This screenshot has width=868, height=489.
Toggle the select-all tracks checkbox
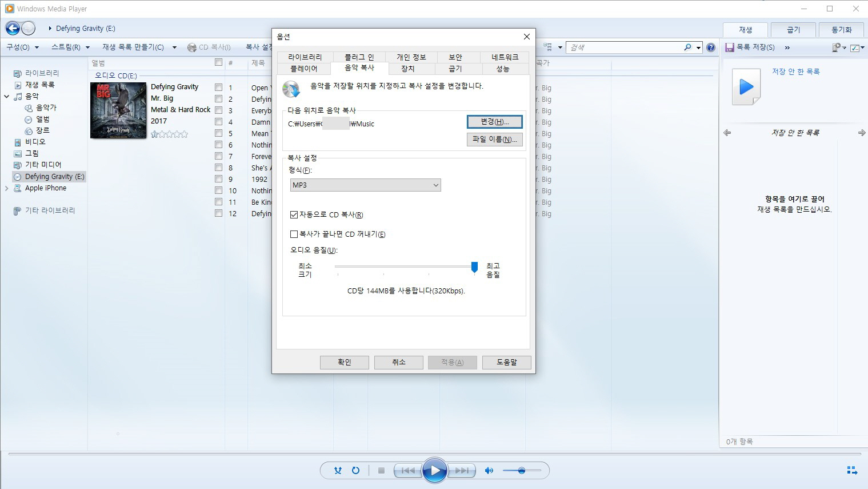click(x=218, y=62)
